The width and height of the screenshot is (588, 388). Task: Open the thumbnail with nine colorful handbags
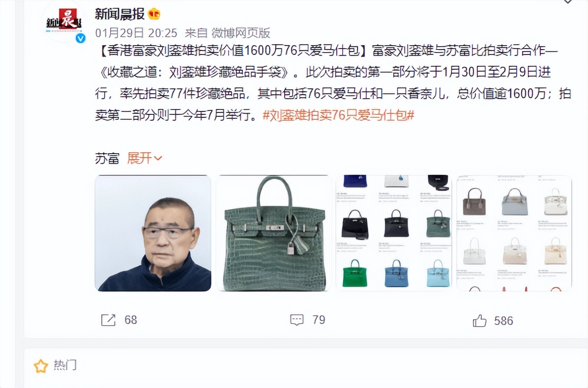tap(394, 233)
